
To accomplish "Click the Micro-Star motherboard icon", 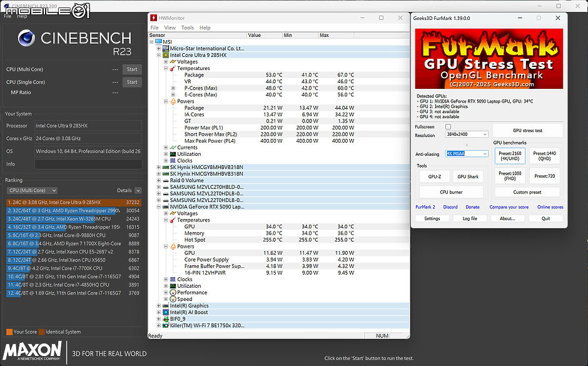I will [166, 48].
